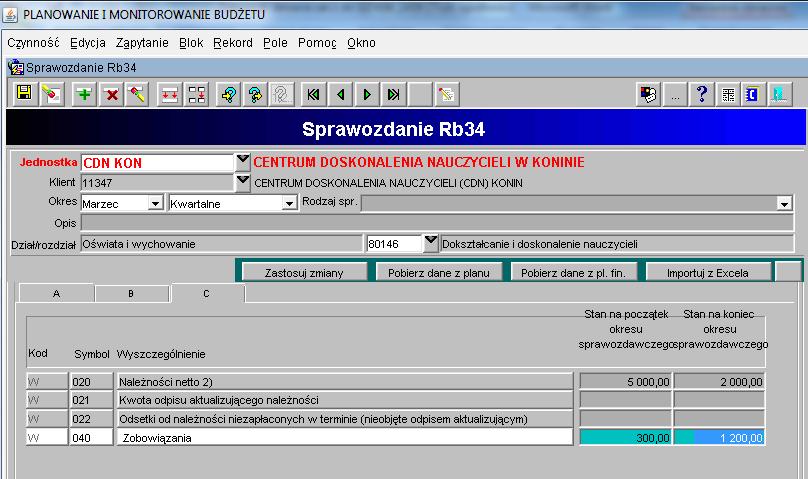
Task: Click symbol cell 021
Action: [91, 400]
